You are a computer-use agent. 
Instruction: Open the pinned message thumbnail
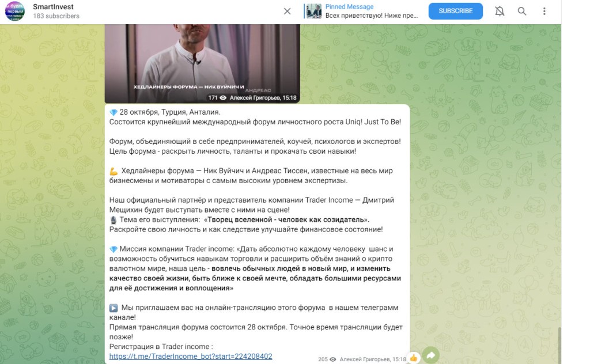[x=314, y=12]
